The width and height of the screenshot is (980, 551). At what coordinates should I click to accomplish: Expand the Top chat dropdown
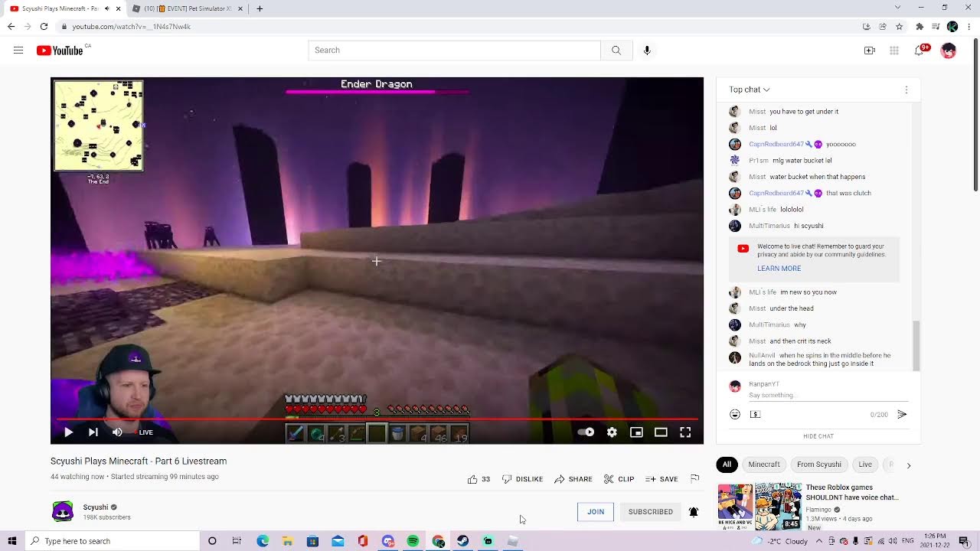pyautogui.click(x=750, y=90)
